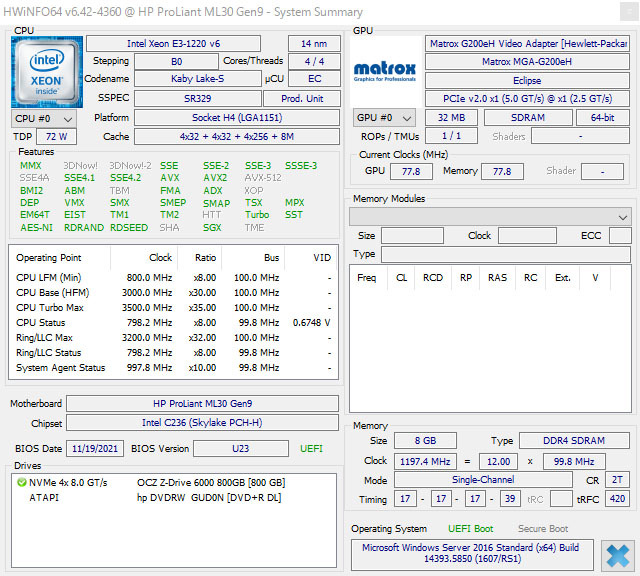Viewport: 640px width, 576px height.
Task: Click the green drive health checkmark icon
Action: 21,483
